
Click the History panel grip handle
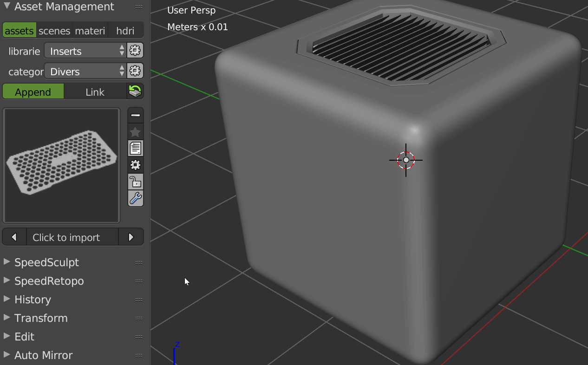pyautogui.click(x=138, y=300)
